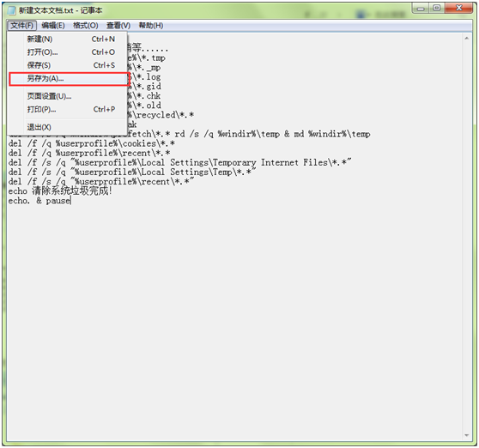The width and height of the screenshot is (479, 448).
Task: Minimize the Notepad window
Action: [x=421, y=9]
